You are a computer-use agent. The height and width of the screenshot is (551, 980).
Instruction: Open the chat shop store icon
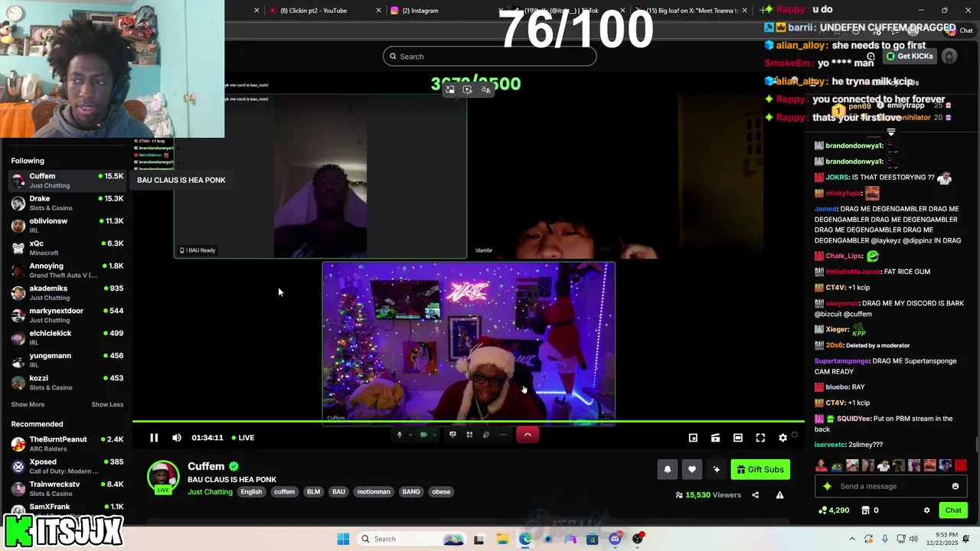[866, 510]
